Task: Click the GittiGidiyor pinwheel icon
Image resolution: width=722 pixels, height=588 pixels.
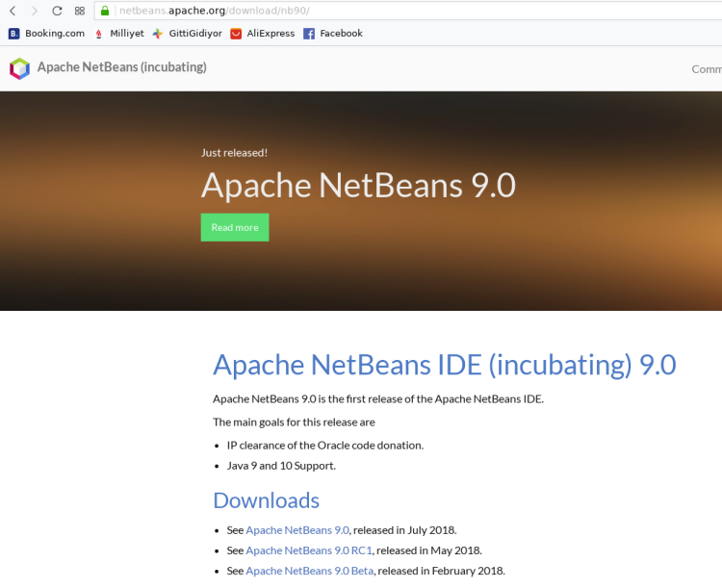Action: [158, 34]
